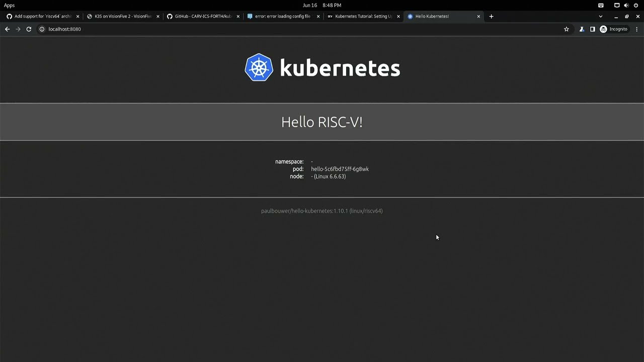Reload the current page
Screen dimensions: 644x362
click(29, 29)
